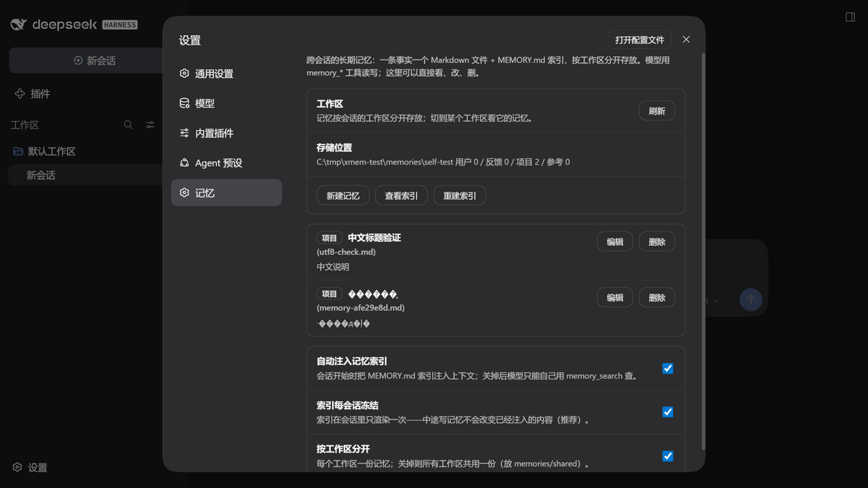
Task: Click the 默认工作区 folder icon
Action: [x=18, y=151]
